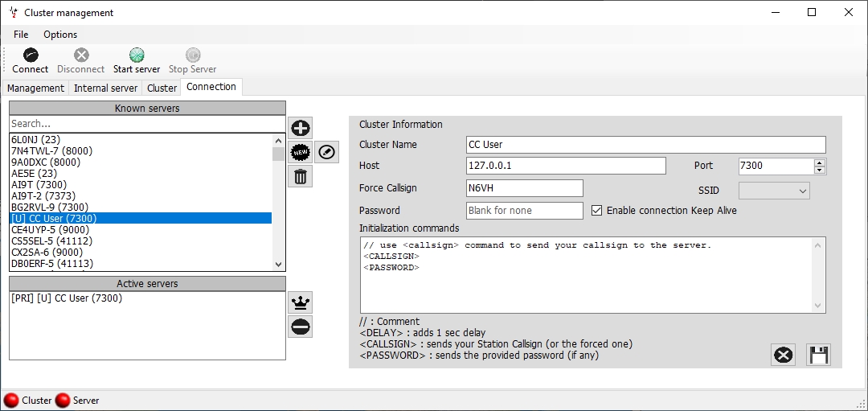The height and width of the screenshot is (411, 868).
Task: Decrease Port value with down arrow
Action: pyautogui.click(x=820, y=170)
